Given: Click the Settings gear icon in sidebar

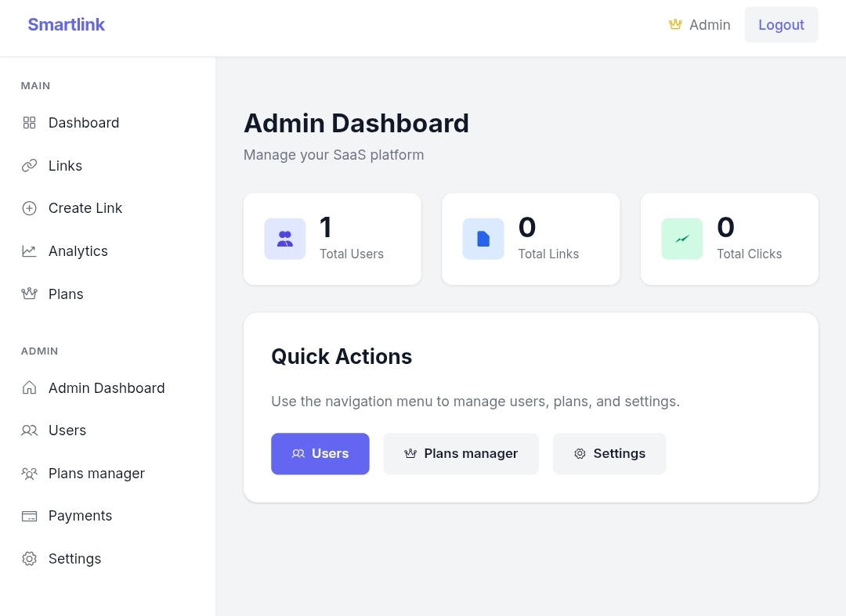Looking at the screenshot, I should pyautogui.click(x=29, y=558).
